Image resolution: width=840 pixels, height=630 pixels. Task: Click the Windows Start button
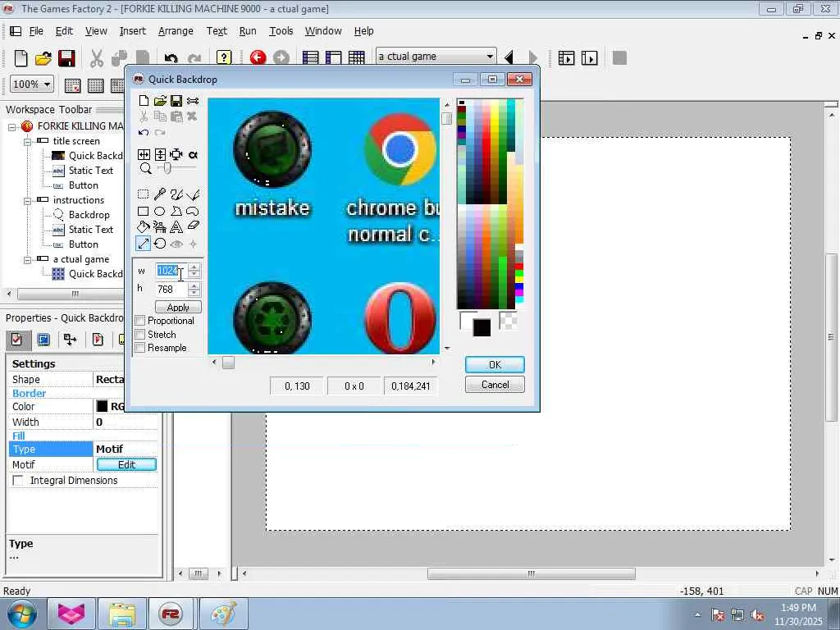[21, 614]
